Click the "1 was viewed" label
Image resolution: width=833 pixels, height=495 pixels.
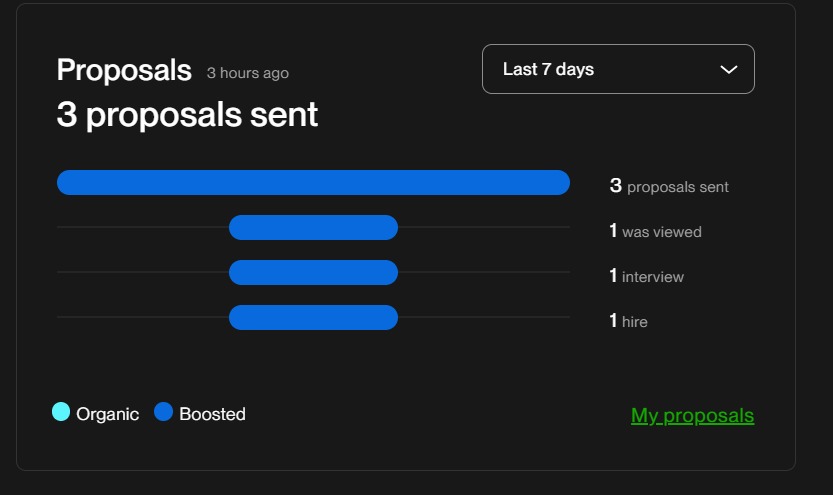pos(655,231)
